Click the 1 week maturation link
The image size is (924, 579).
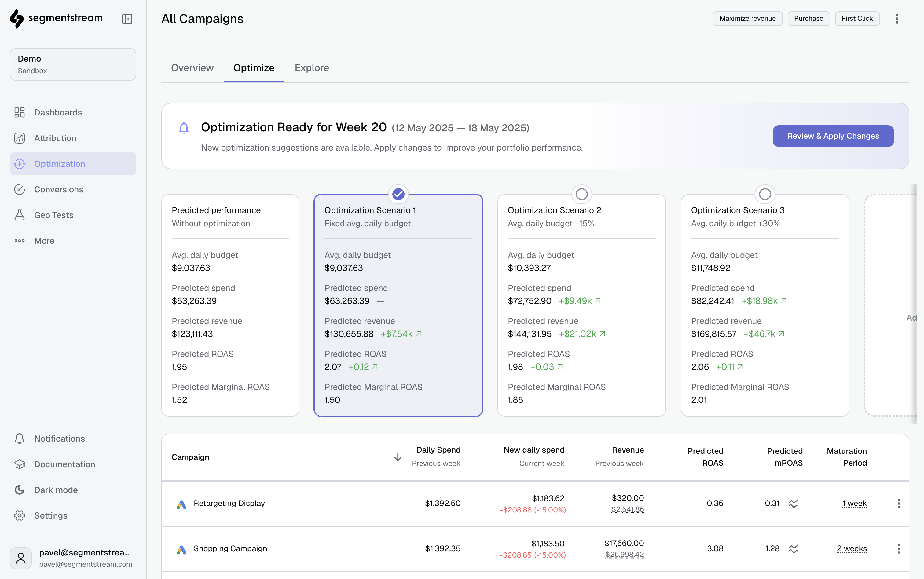click(x=854, y=504)
